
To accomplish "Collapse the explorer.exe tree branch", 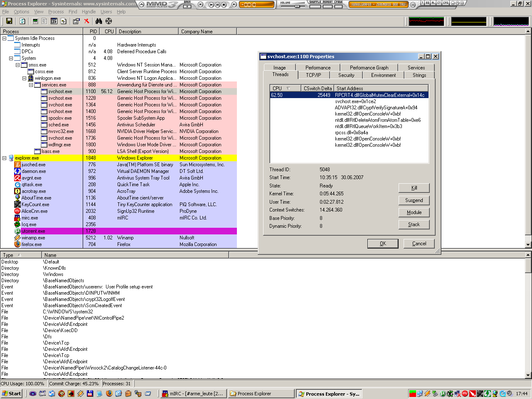I will [4, 158].
